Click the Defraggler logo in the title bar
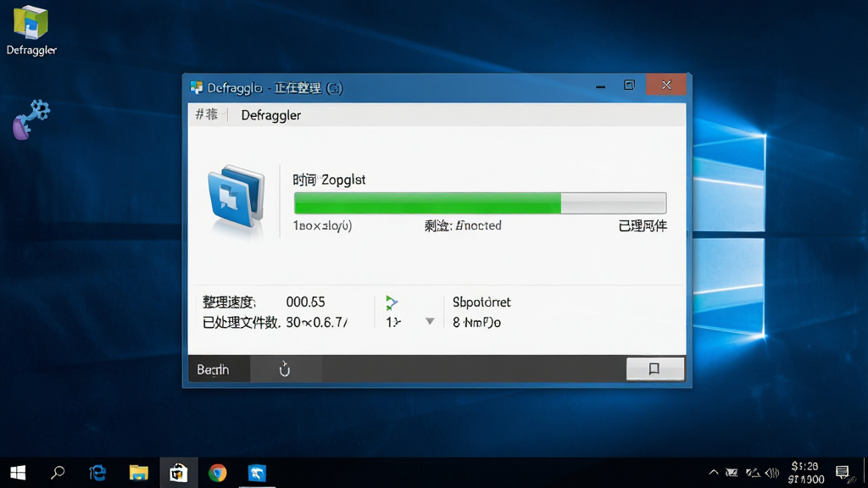This screenshot has width=868, height=488. (x=196, y=87)
